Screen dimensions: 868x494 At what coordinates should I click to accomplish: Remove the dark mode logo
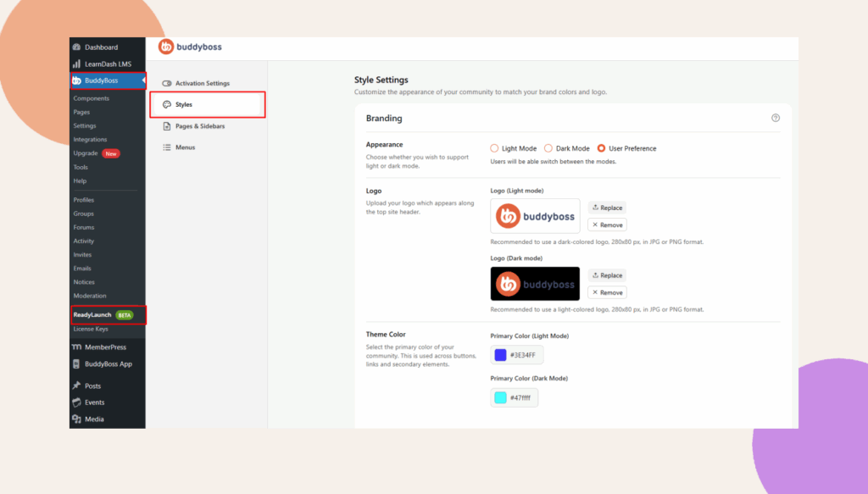click(607, 292)
